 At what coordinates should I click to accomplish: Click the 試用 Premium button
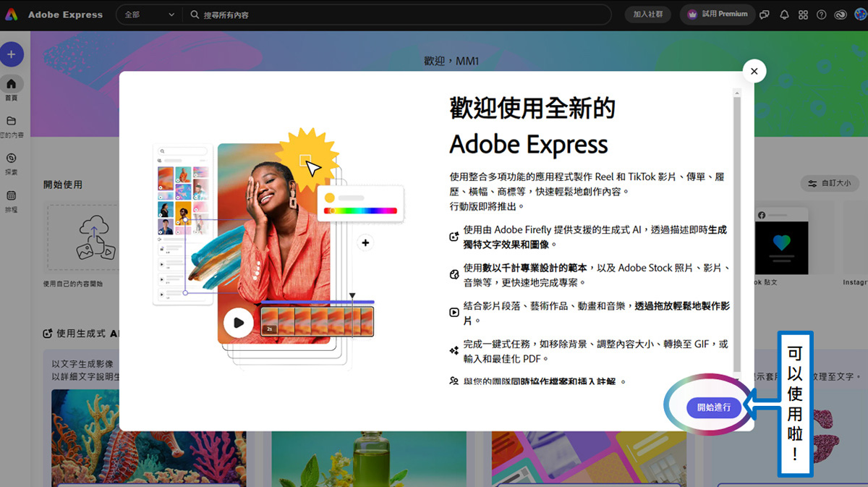click(718, 14)
